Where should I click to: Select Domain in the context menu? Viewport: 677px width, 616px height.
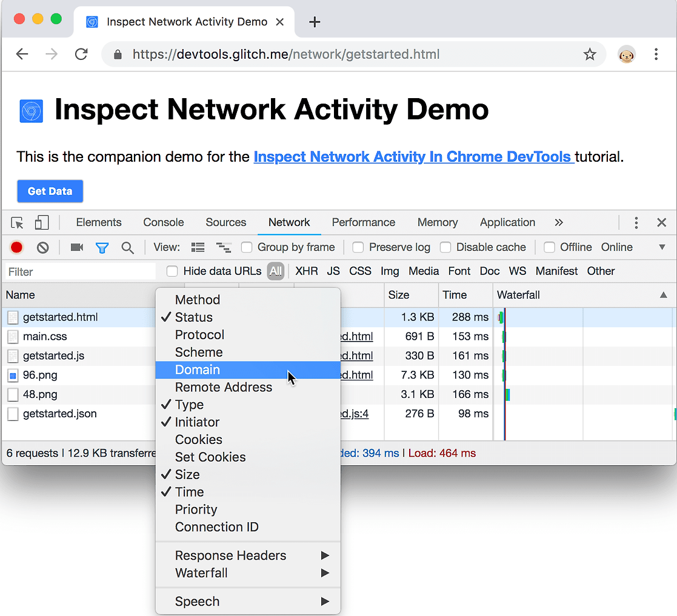[x=248, y=370]
